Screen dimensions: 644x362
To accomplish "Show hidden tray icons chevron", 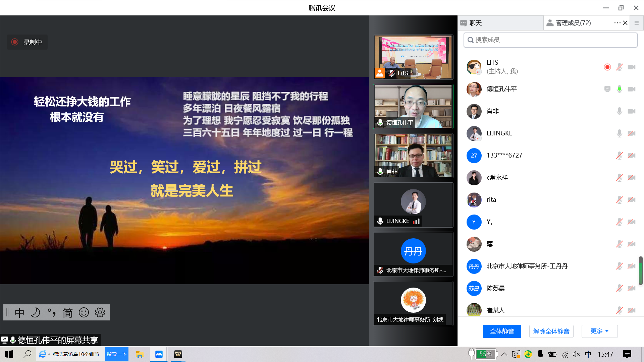I will tap(504, 354).
